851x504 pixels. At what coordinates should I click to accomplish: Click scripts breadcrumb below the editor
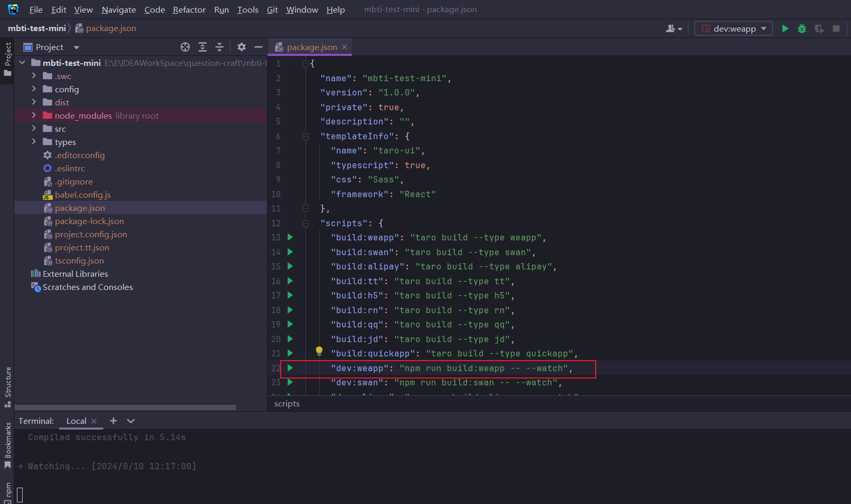(287, 404)
